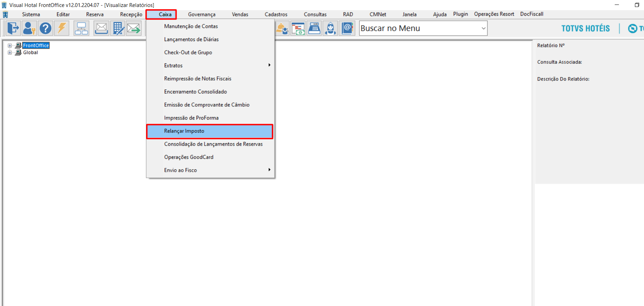This screenshot has height=306, width=644.
Task: Click the FrontOffice computer tree icon
Action: point(18,45)
